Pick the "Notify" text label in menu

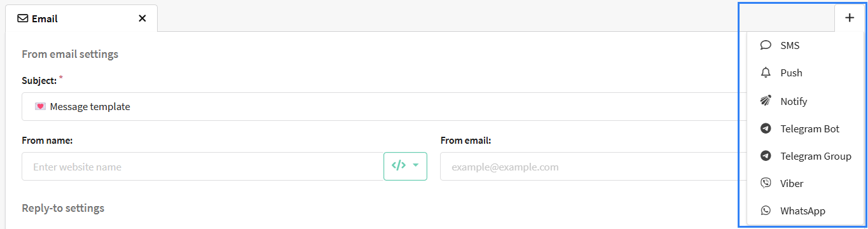pyautogui.click(x=794, y=101)
